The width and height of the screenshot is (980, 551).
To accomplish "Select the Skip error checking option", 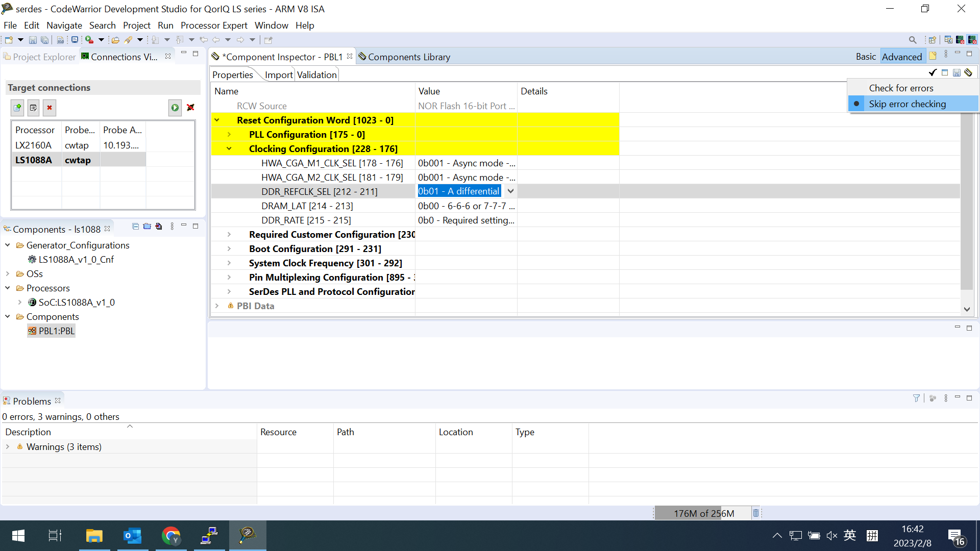I will (907, 104).
